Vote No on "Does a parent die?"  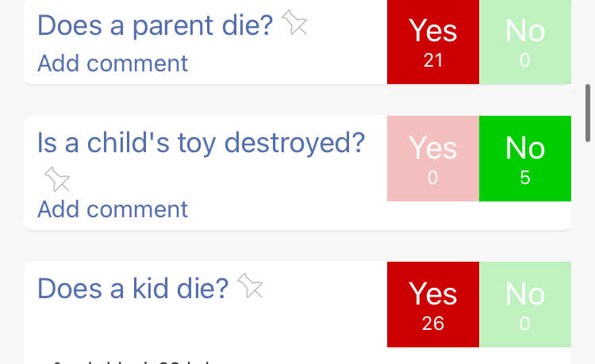pyautogui.click(x=525, y=42)
